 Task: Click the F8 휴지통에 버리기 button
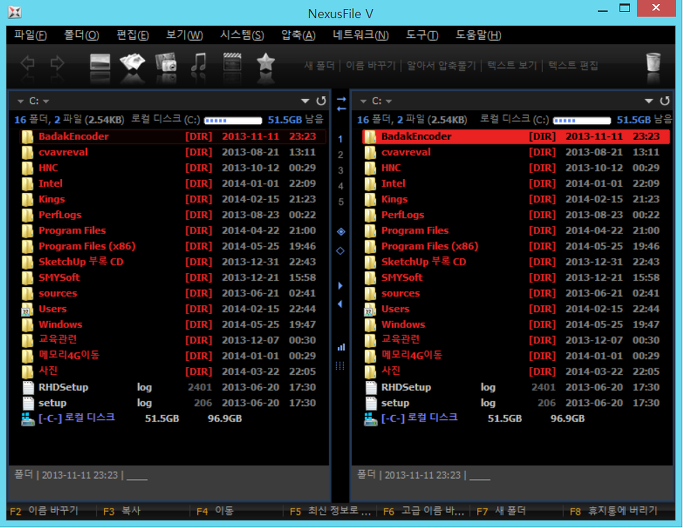pyautogui.click(x=614, y=511)
